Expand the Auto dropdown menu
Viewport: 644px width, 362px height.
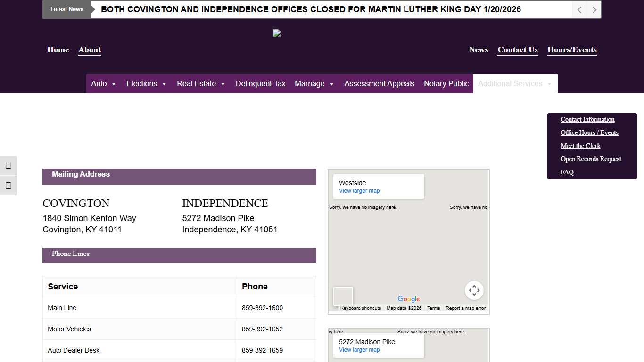coord(103,84)
